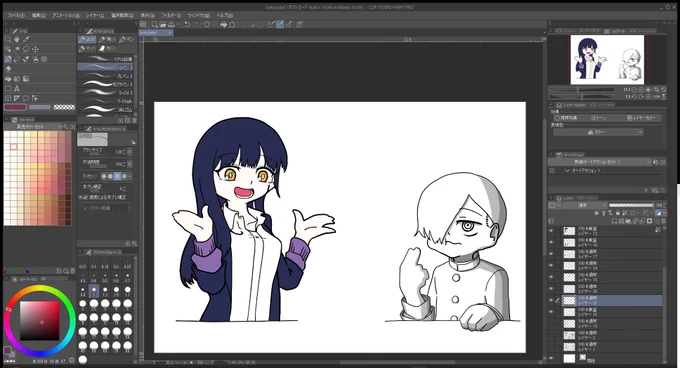
Task: Pick a color in the color wheel square
Action: click(39, 320)
